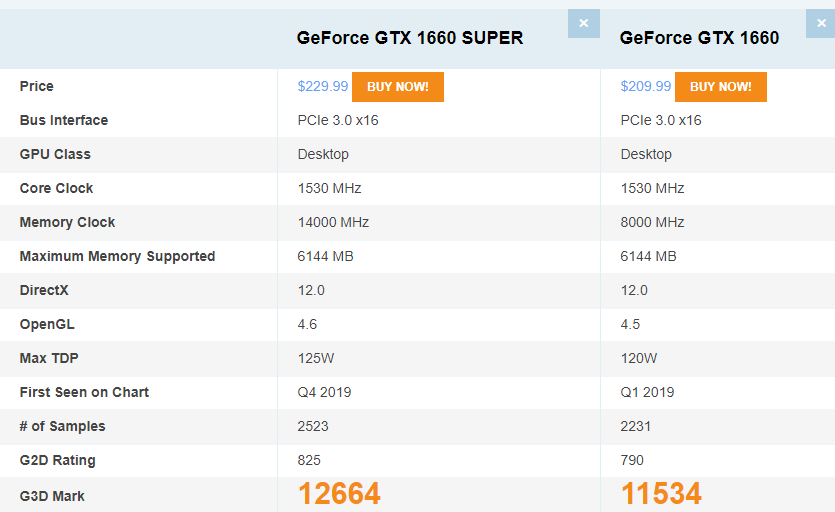
Task: Remove GeForce GTX 1660 SUPER column with X
Action: click(x=584, y=23)
